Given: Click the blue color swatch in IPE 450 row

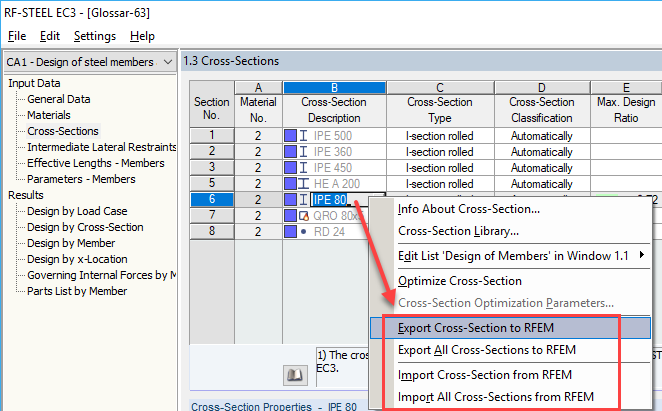Looking at the screenshot, I should (x=290, y=168).
